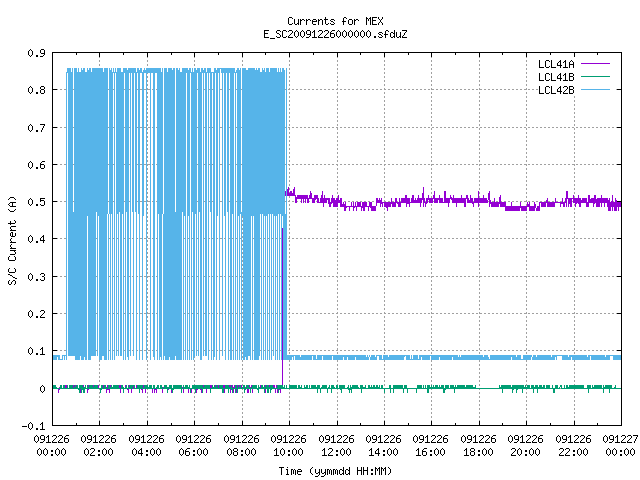Image resolution: width=640 pixels, height=480 pixels.
Task: Click the 0.5 y-axis tick label
Action: coord(36,202)
